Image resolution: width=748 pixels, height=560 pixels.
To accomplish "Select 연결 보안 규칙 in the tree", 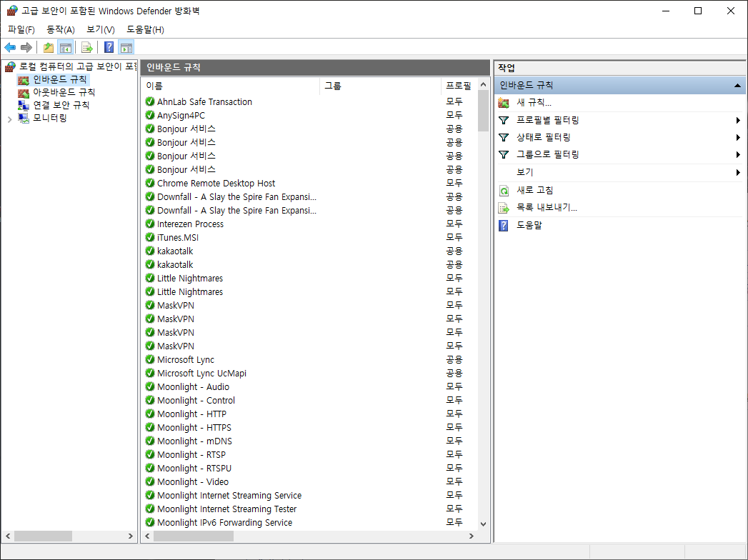I will (61, 105).
